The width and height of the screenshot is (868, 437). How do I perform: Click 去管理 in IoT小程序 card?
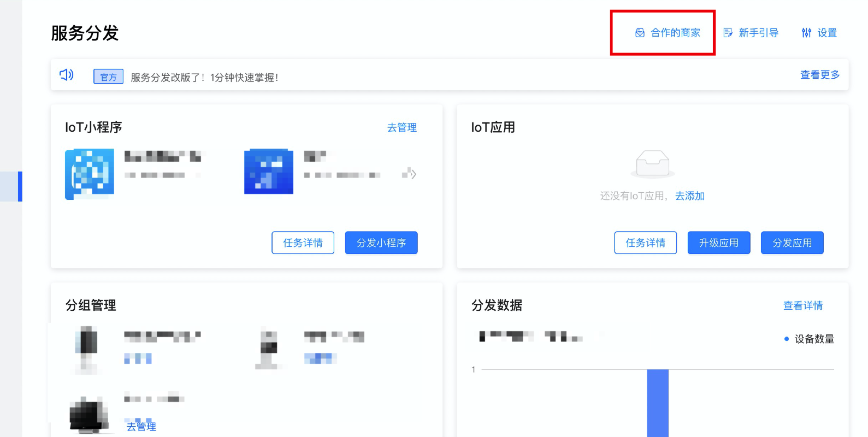click(402, 127)
